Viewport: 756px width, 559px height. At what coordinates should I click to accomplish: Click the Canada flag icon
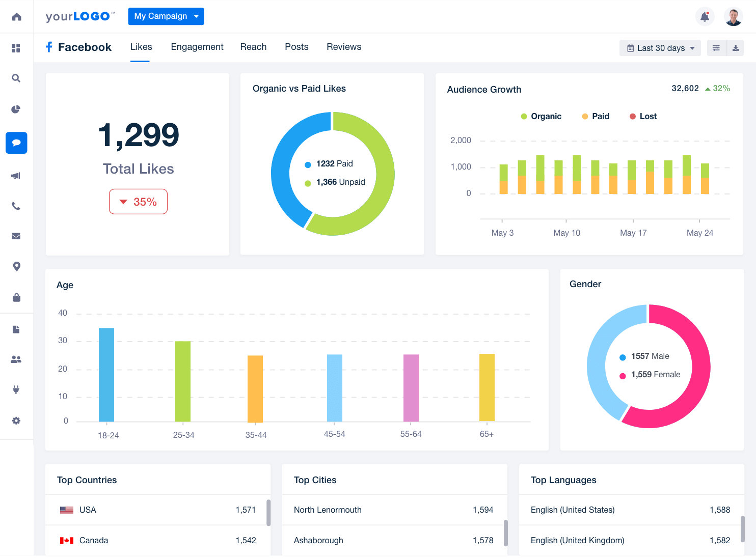(x=67, y=541)
